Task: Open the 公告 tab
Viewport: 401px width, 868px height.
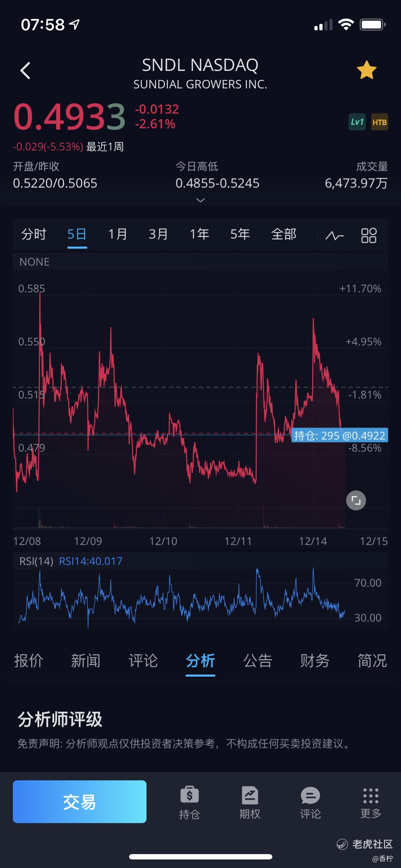Action: [x=258, y=661]
